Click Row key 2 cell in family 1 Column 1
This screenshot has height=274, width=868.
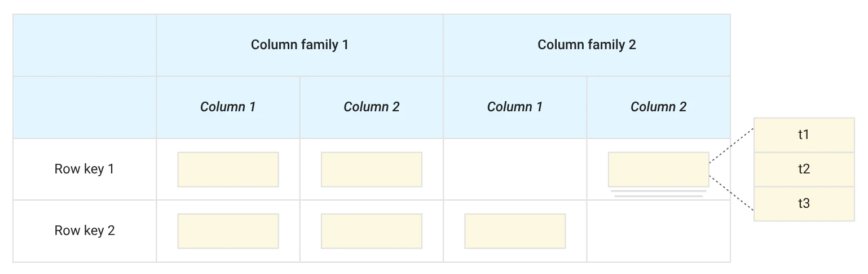tap(228, 231)
